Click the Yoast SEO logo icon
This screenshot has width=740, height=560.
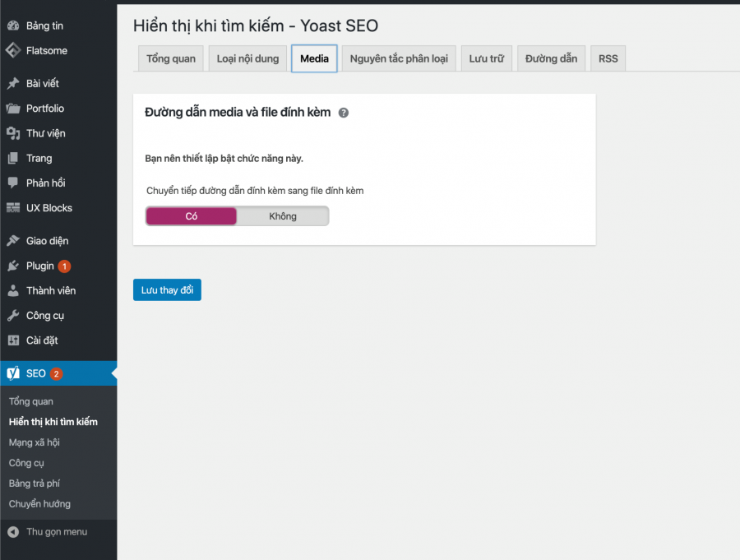click(13, 373)
